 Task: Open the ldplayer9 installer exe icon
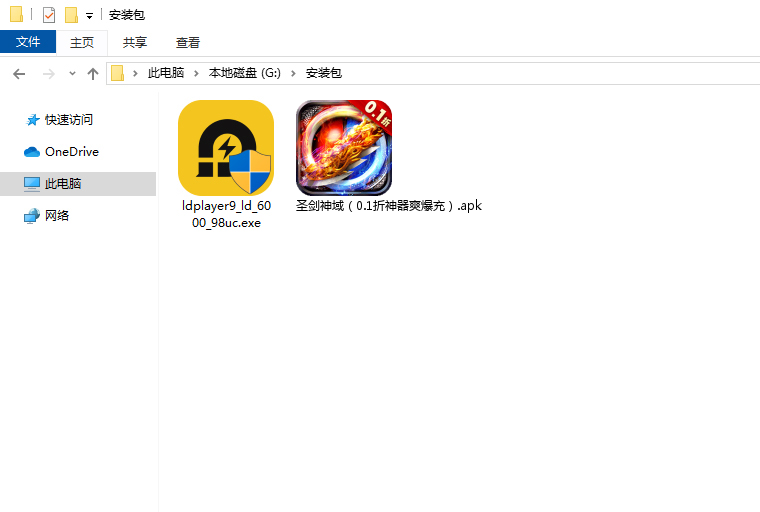click(x=225, y=147)
